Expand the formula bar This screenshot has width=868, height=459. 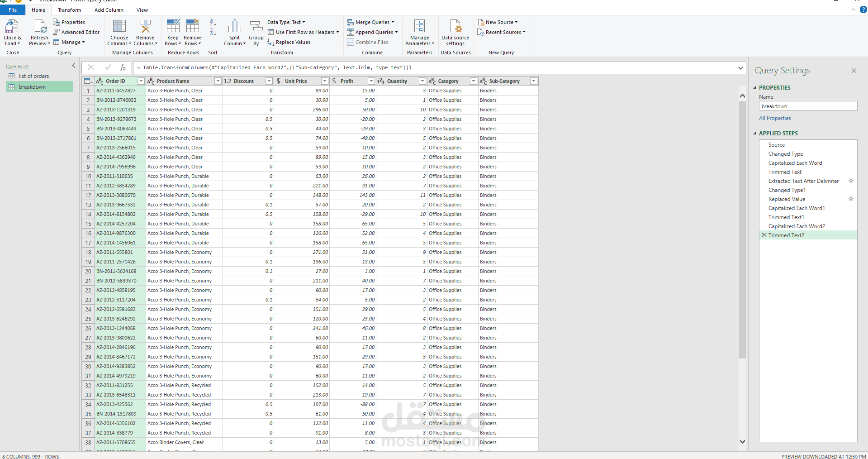click(740, 68)
